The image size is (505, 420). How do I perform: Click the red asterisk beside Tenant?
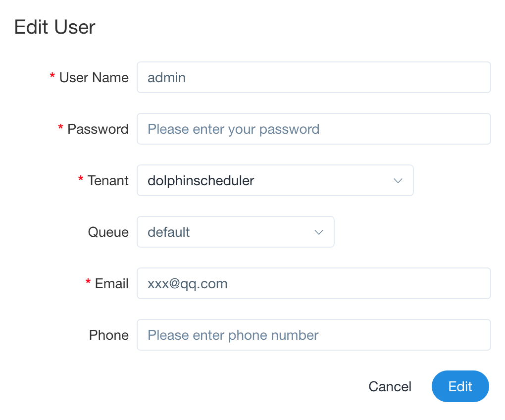point(81,180)
